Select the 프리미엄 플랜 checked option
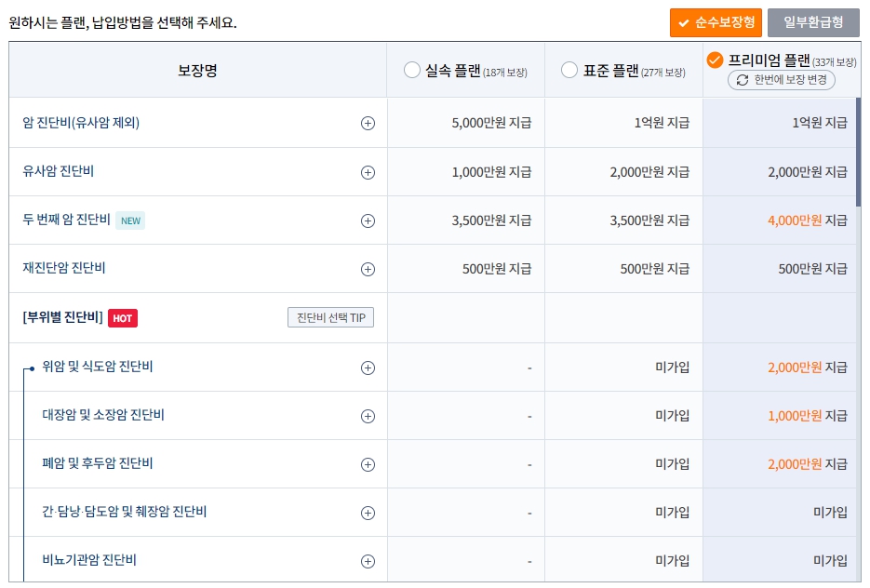Image resolution: width=870 pixels, height=588 pixels. (715, 60)
